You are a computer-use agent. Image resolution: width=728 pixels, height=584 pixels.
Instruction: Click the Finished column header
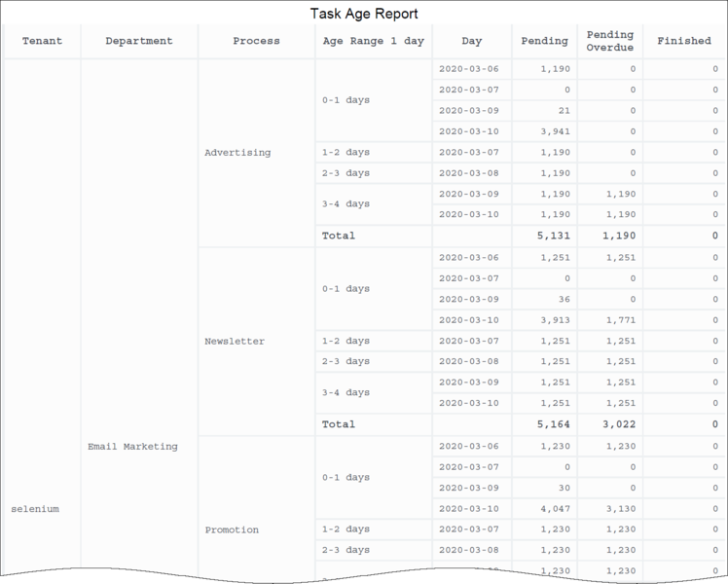pyautogui.click(x=684, y=41)
